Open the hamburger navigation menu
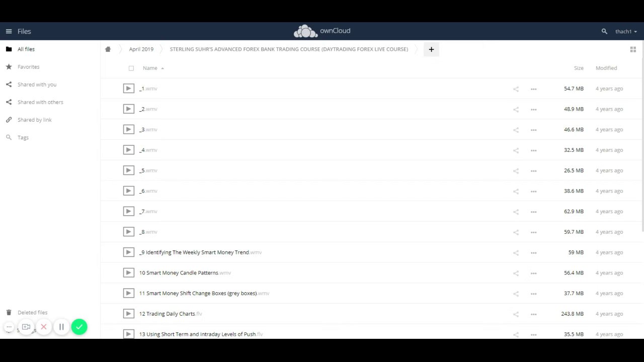 9,31
